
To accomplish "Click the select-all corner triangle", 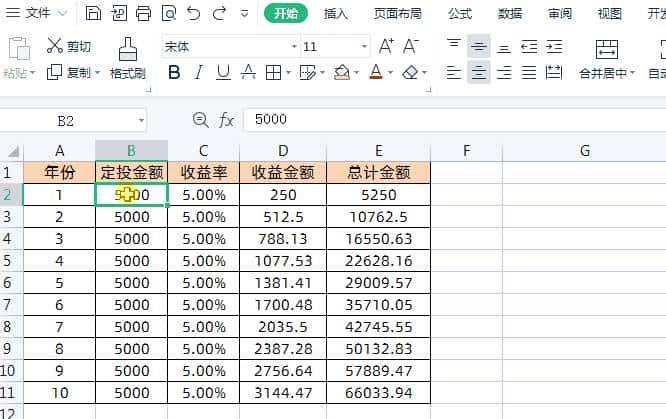I will click(13, 151).
